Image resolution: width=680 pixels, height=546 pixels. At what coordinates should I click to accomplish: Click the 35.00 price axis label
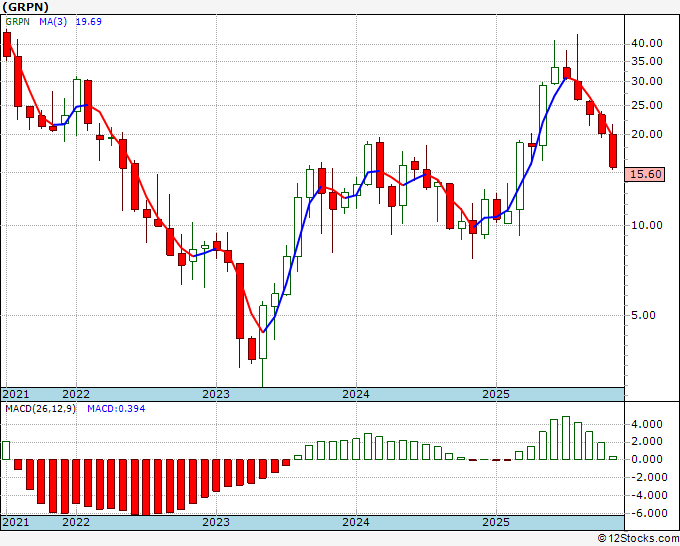[x=647, y=62]
